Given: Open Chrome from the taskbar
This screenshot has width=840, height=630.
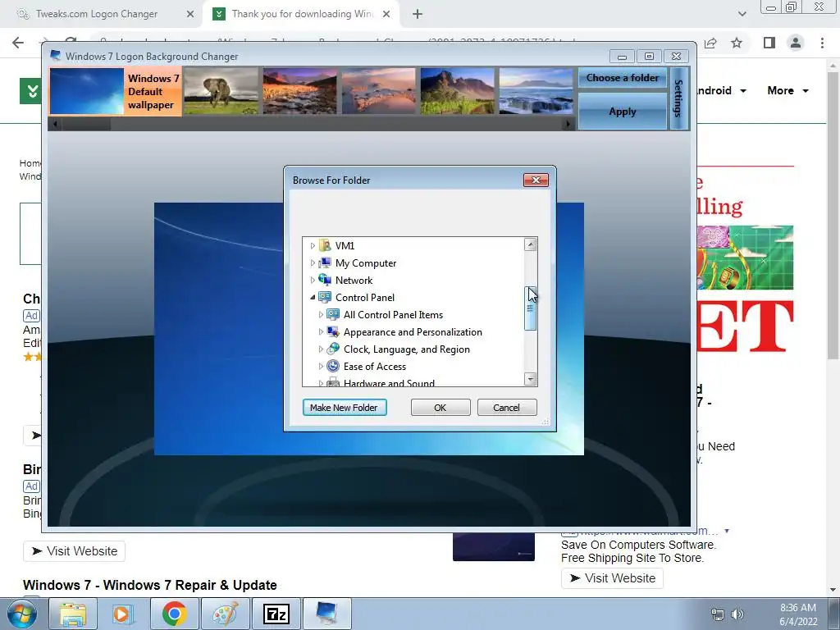Looking at the screenshot, I should [174, 614].
